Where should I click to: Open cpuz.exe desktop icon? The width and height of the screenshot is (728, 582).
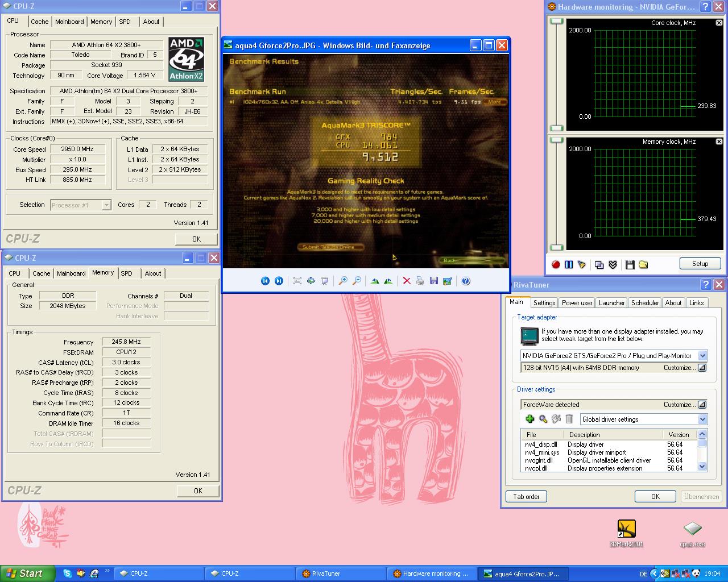(692, 534)
